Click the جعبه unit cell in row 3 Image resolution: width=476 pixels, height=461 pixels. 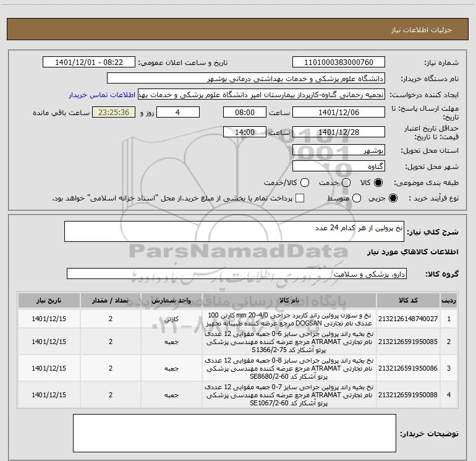(x=171, y=369)
